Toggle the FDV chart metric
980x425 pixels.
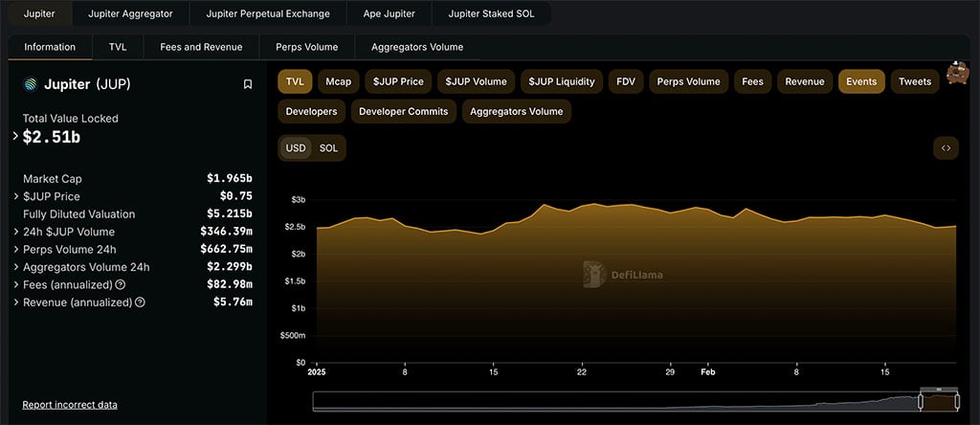(x=626, y=81)
